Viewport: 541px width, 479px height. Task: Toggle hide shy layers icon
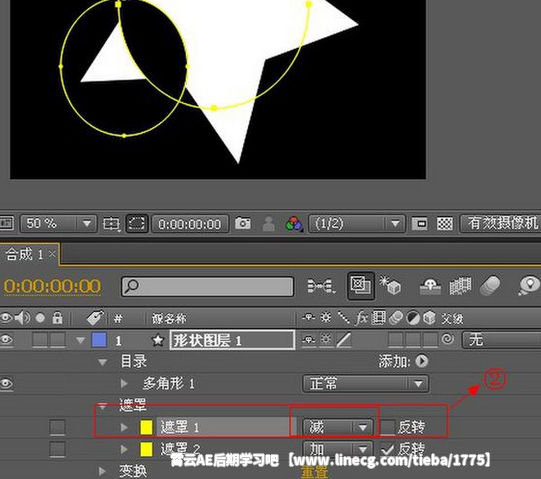coord(430,286)
